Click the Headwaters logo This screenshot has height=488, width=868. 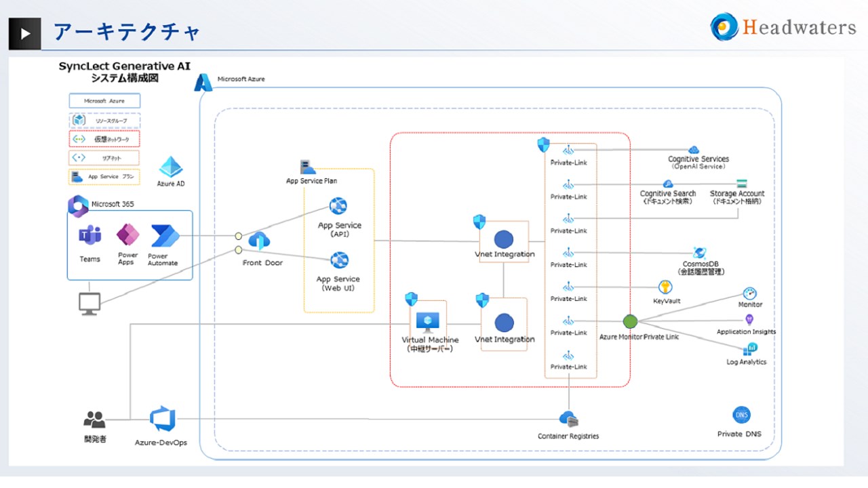[783, 26]
